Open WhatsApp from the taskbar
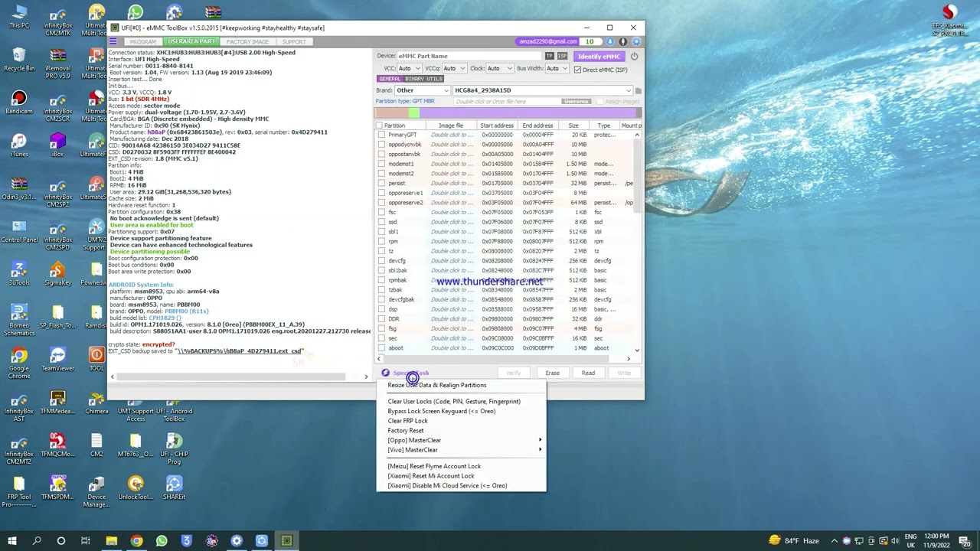Screen dimensions: 980x551 coord(162,541)
